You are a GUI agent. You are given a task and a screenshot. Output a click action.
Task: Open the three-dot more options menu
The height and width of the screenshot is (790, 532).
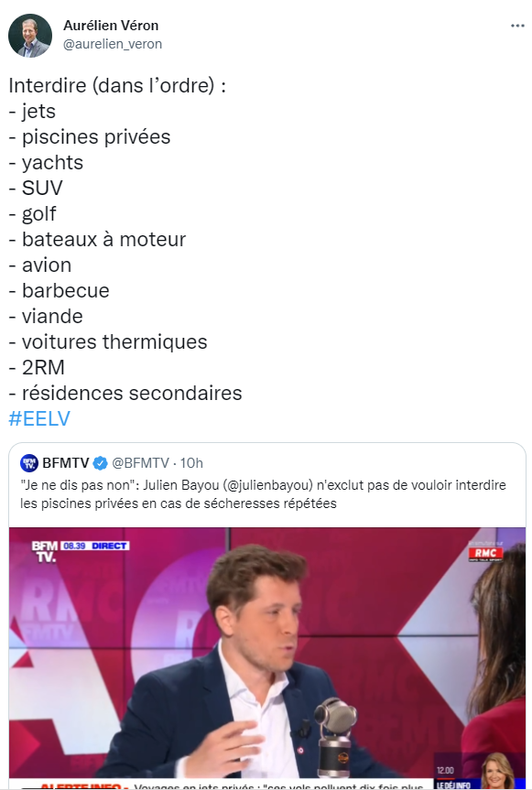point(516,26)
